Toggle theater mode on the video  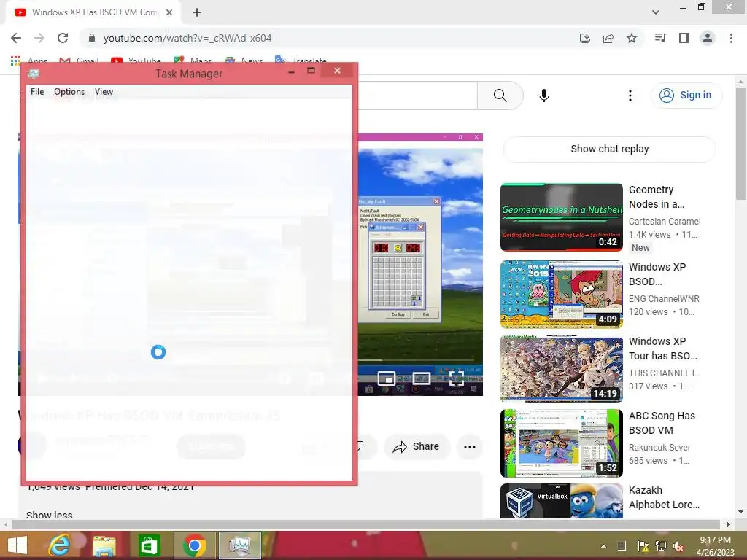[x=421, y=378]
